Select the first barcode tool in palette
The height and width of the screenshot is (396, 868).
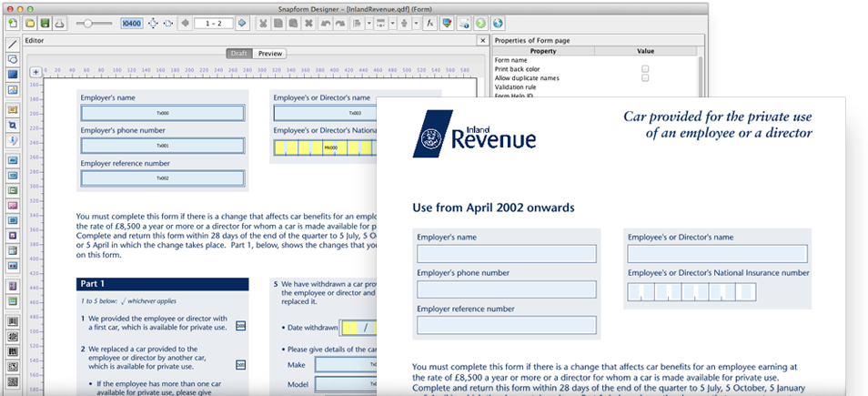13,321
